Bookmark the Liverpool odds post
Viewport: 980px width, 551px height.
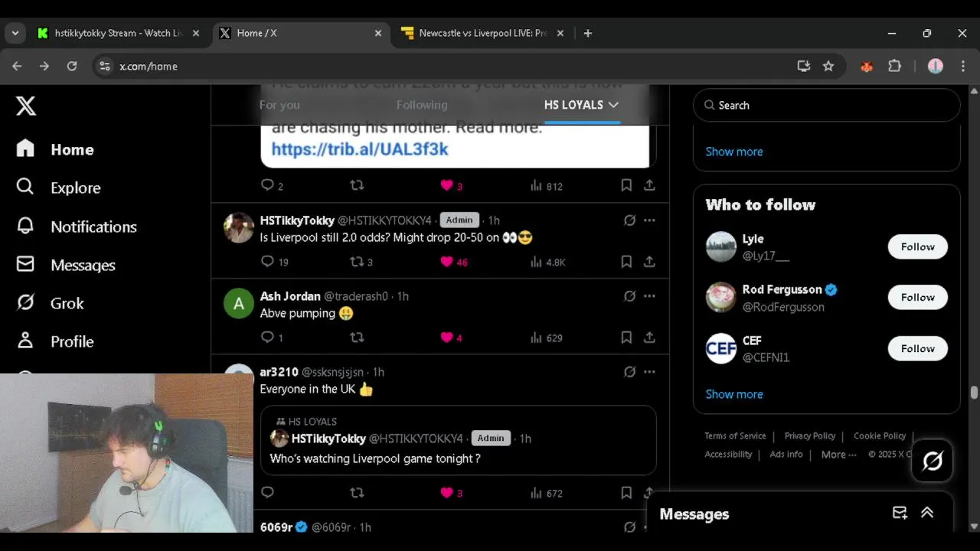[x=626, y=262]
